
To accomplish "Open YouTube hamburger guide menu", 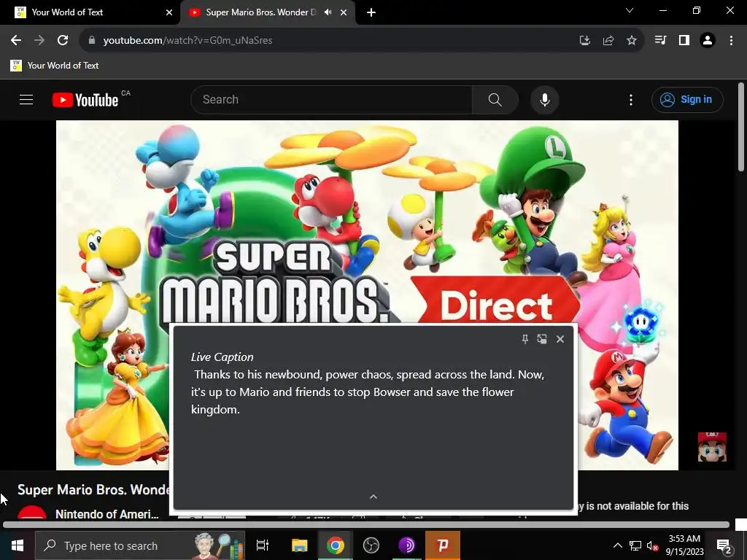I will click(26, 99).
